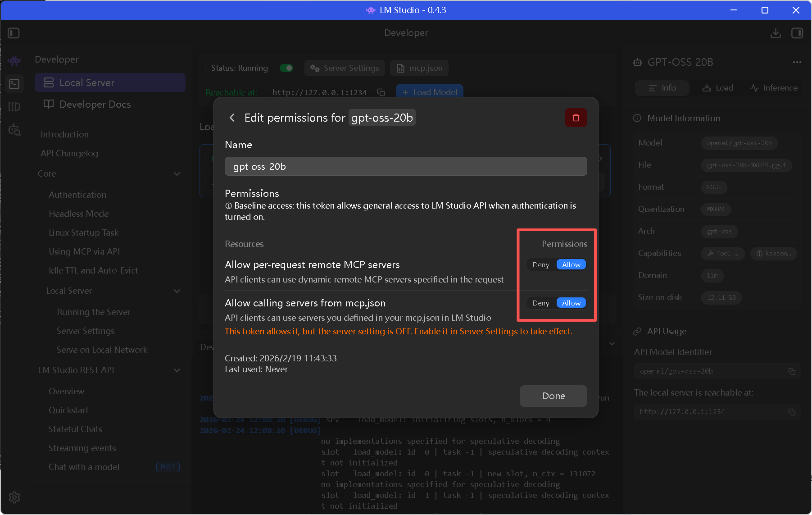The image size is (812, 515).
Task: Open the Streaming events docs page
Action: tap(82, 448)
